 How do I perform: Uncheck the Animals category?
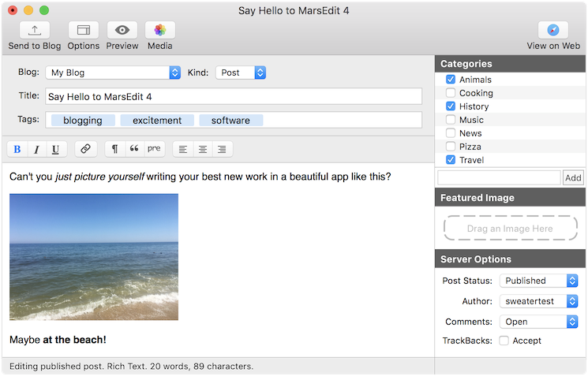451,80
